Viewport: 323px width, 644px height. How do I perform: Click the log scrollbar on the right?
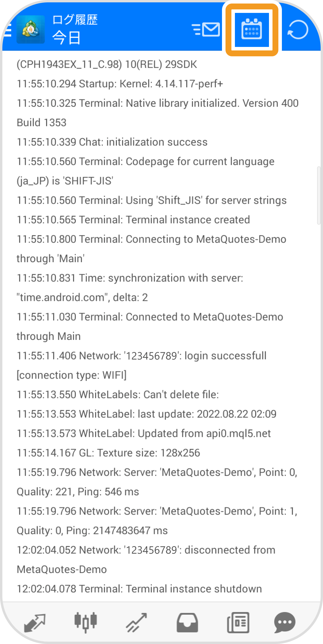[x=319, y=196]
